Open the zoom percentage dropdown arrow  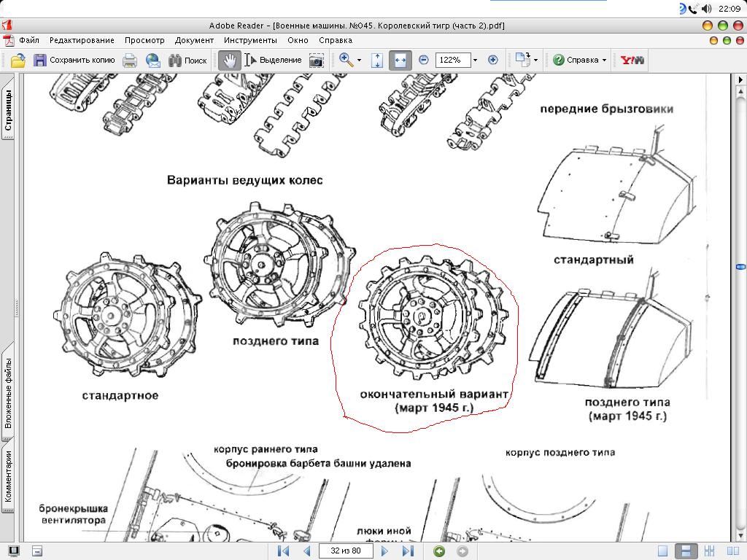475,61
